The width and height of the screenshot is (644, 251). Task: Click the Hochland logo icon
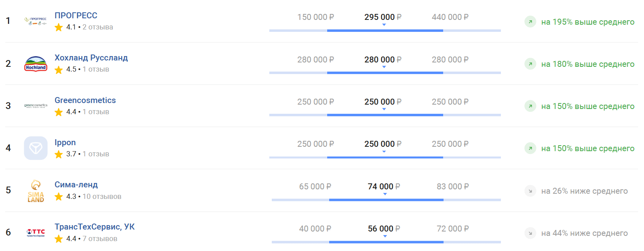(36, 64)
